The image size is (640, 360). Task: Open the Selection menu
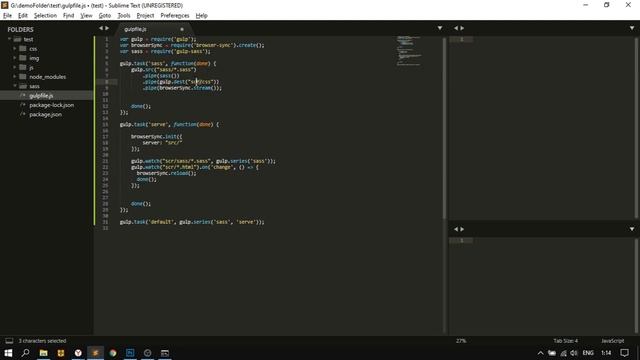click(x=45, y=16)
